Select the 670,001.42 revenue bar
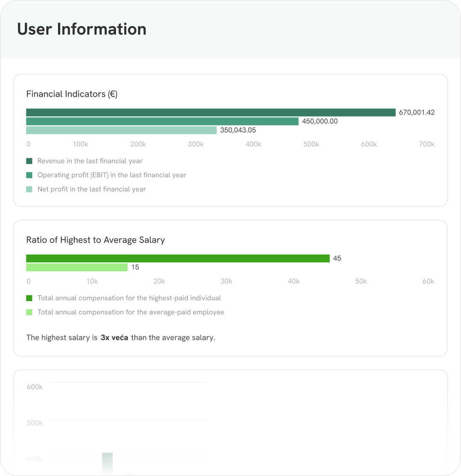Viewport: 461px width, 476px height. [x=211, y=112]
